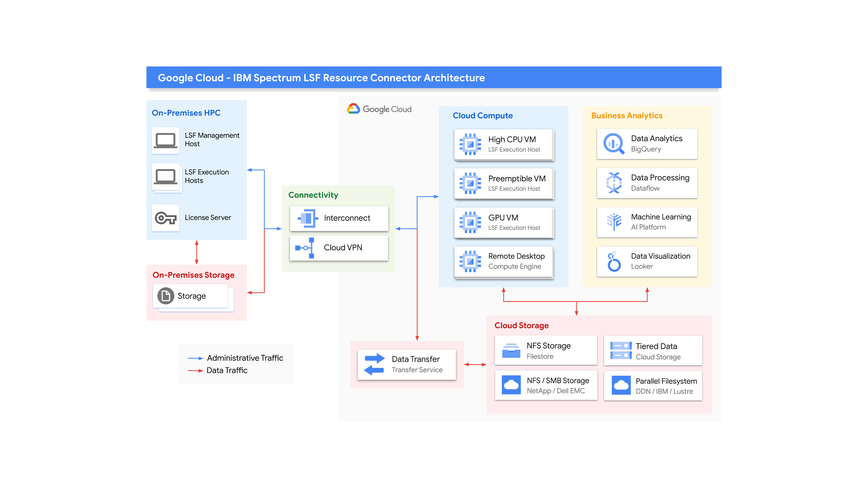
Task: Click the Dataflow Data Processing icon
Action: tap(614, 183)
